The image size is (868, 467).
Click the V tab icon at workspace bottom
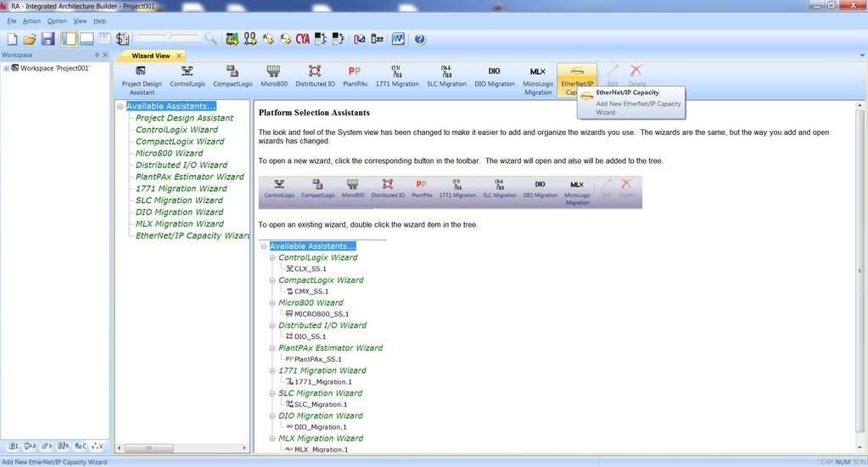click(x=98, y=446)
